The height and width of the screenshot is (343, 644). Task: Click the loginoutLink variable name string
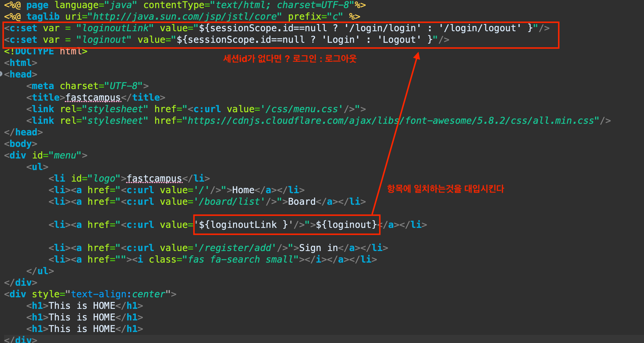115,28
